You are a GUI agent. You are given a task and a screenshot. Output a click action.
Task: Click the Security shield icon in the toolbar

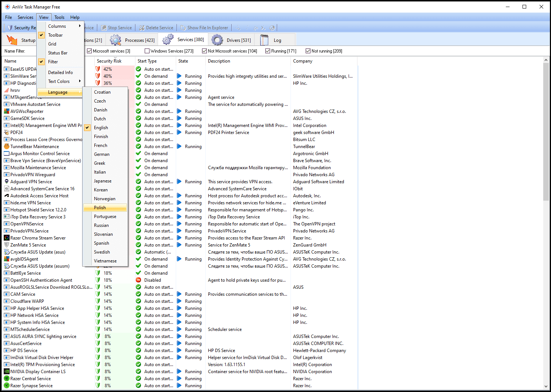pyautogui.click(x=10, y=28)
